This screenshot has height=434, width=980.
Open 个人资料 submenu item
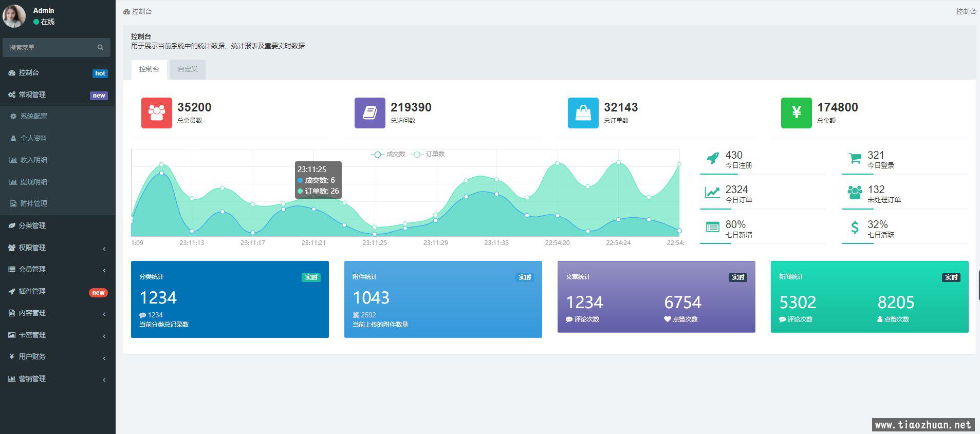coord(58,138)
